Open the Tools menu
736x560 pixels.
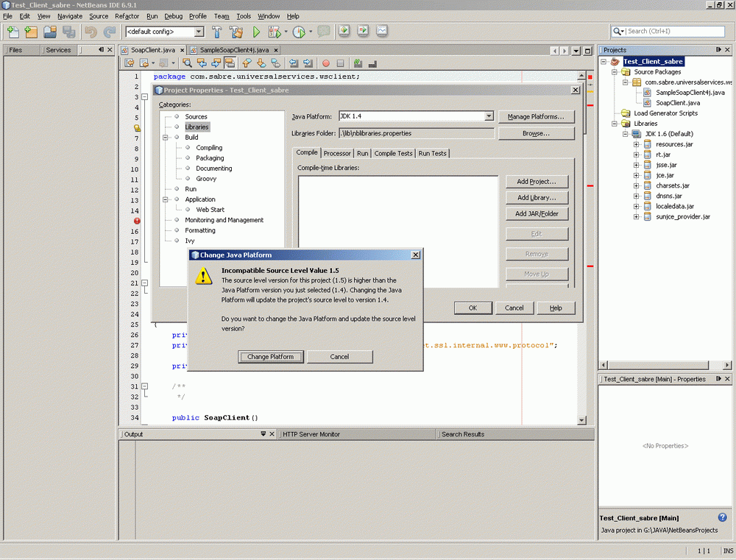click(x=244, y=16)
